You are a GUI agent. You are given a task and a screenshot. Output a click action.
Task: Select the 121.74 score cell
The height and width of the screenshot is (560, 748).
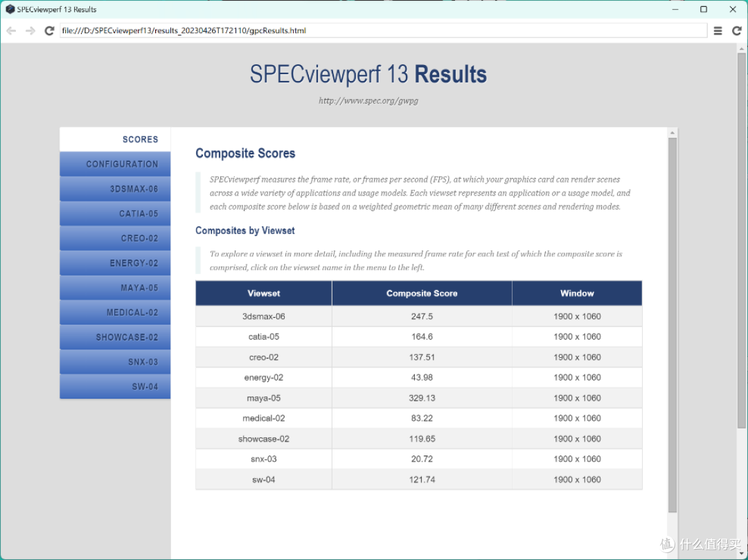(422, 480)
